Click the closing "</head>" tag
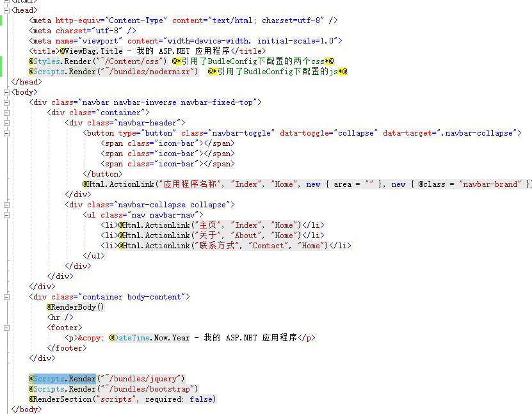532x414 pixels. [x=26, y=82]
